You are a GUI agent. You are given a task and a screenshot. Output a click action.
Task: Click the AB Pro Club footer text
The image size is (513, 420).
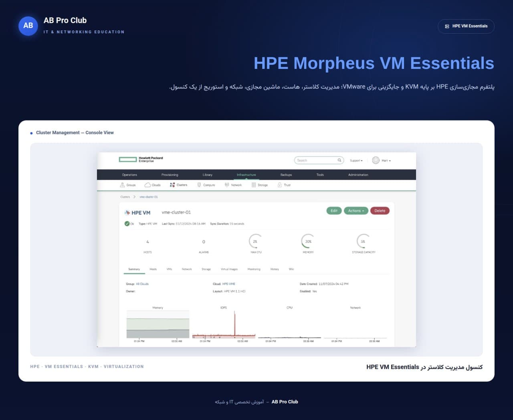285,402
